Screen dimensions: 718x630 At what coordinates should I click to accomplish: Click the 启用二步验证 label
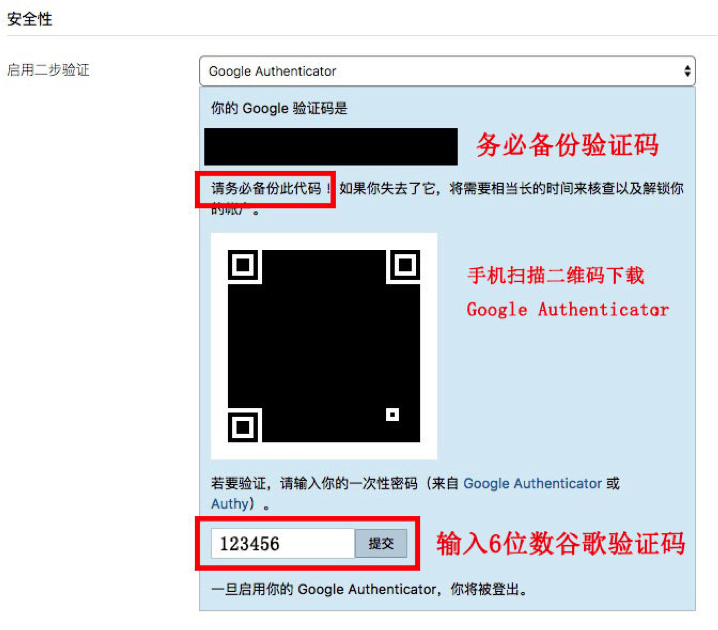pos(48,70)
